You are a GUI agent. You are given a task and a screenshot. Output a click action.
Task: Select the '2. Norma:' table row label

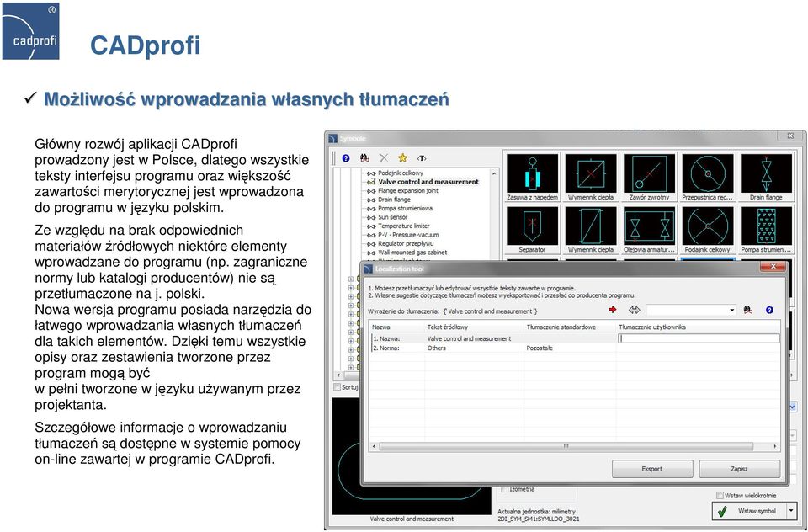(386, 348)
